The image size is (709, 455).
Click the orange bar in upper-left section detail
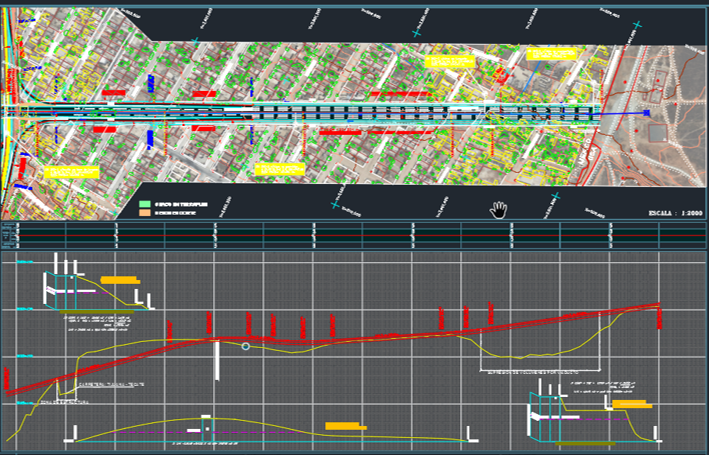[119, 280]
